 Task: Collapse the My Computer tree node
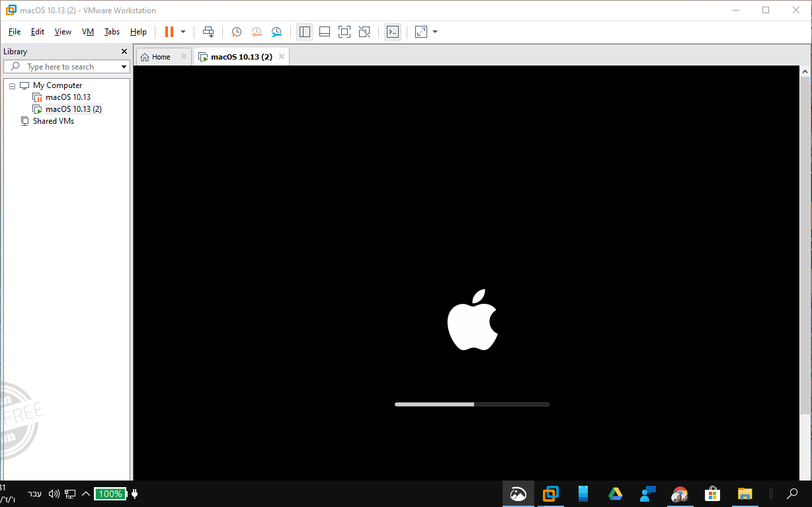pos(12,86)
